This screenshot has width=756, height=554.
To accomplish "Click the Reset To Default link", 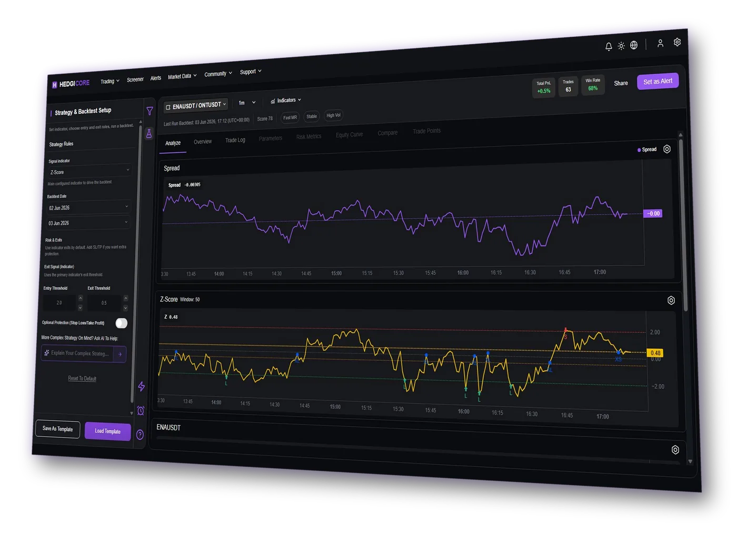I will tap(82, 379).
